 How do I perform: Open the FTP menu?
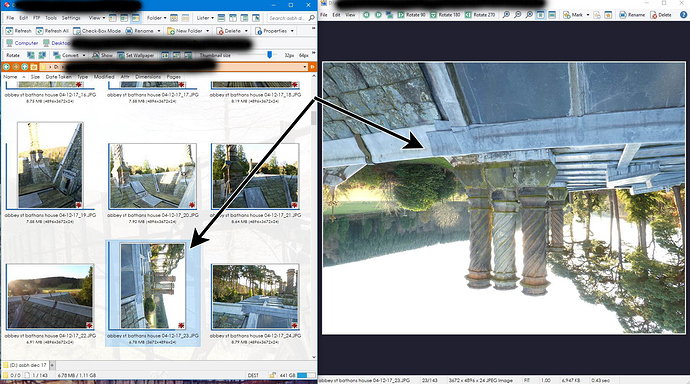point(37,18)
